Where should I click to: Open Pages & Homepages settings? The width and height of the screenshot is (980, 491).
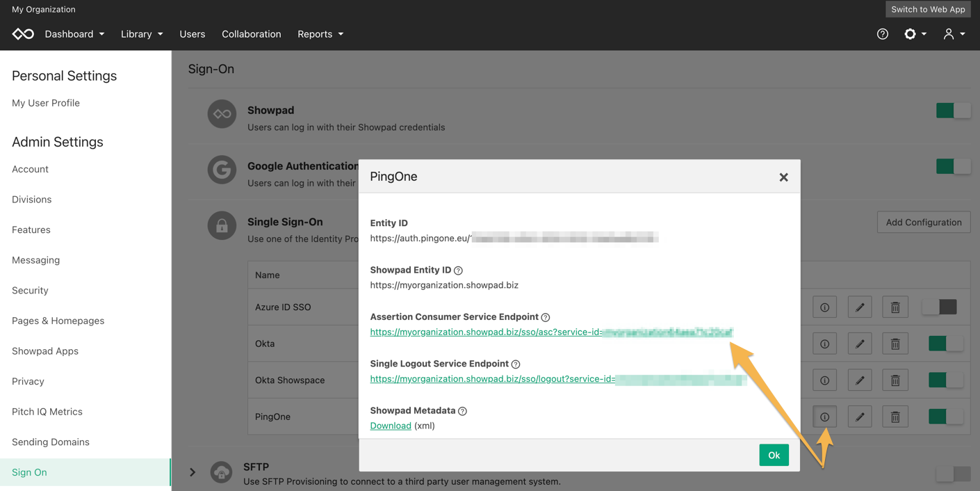tap(58, 321)
